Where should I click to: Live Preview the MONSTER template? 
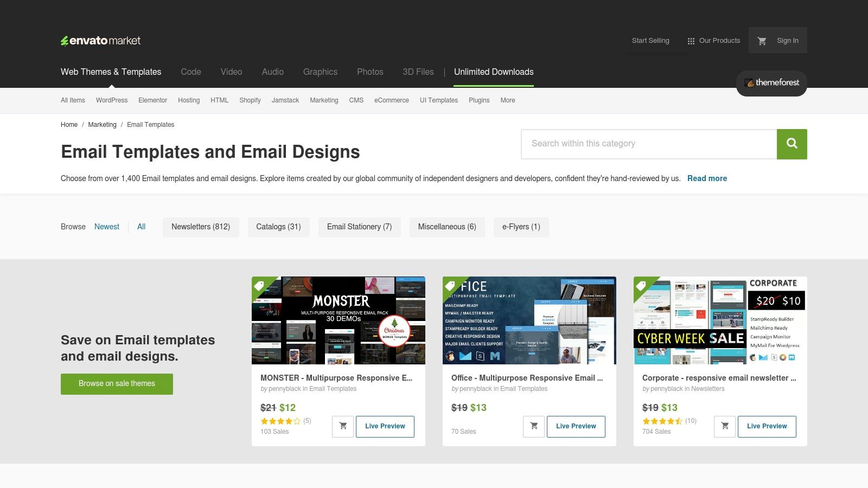(385, 426)
